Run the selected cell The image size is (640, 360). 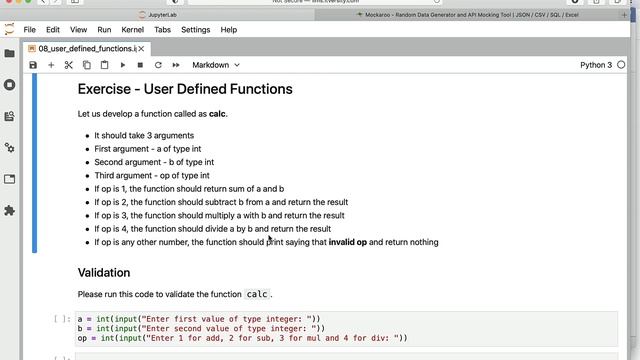coord(122,65)
